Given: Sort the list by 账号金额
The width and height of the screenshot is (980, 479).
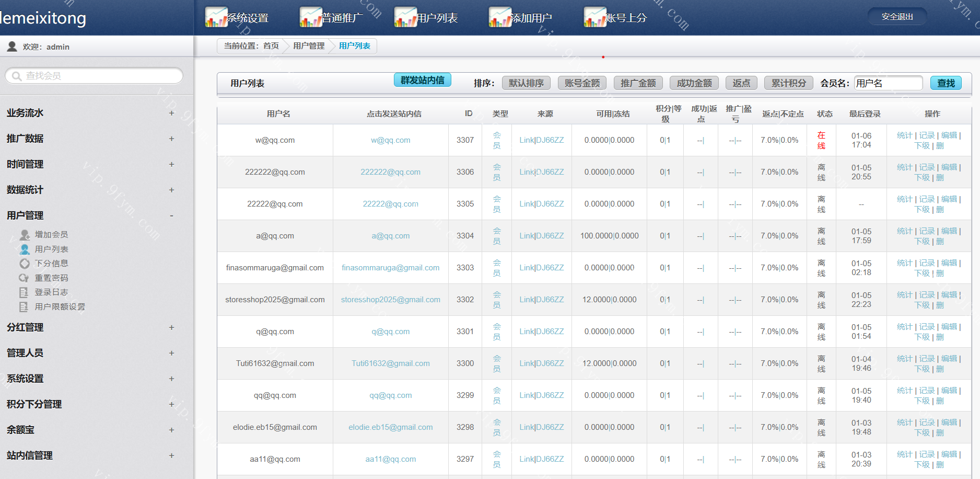Looking at the screenshot, I should [582, 83].
